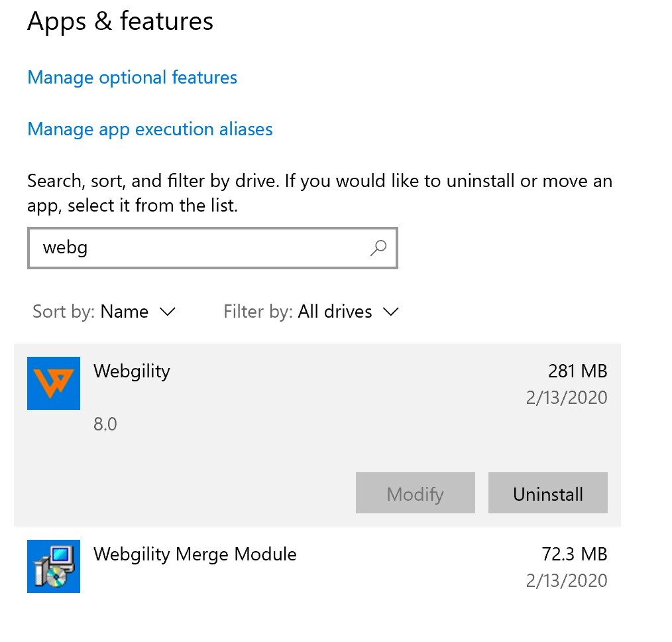Click the 72.3 MB size value
This screenshot has width=672, height=642.
tap(575, 554)
